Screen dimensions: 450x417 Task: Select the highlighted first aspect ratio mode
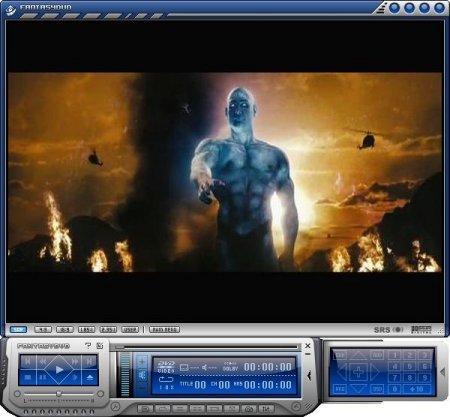(x=18, y=330)
